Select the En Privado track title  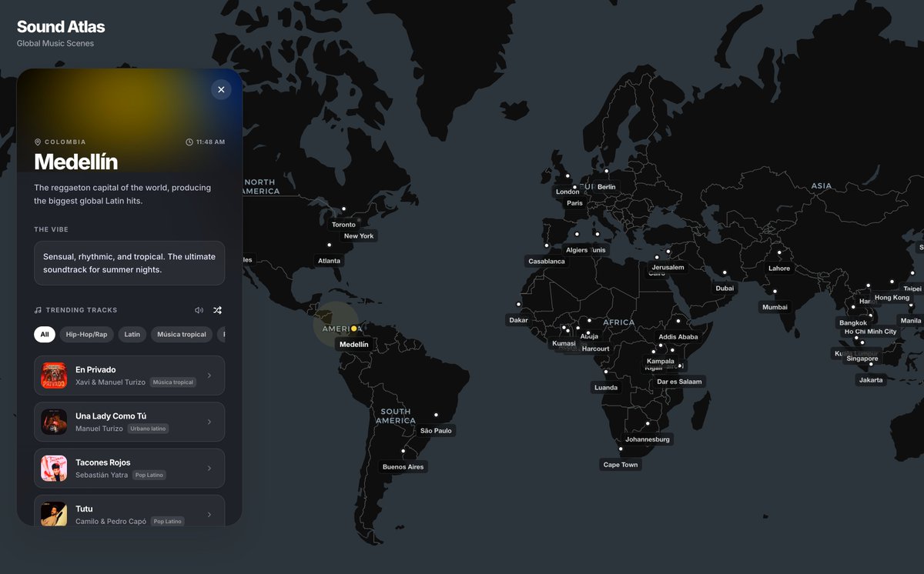95,370
